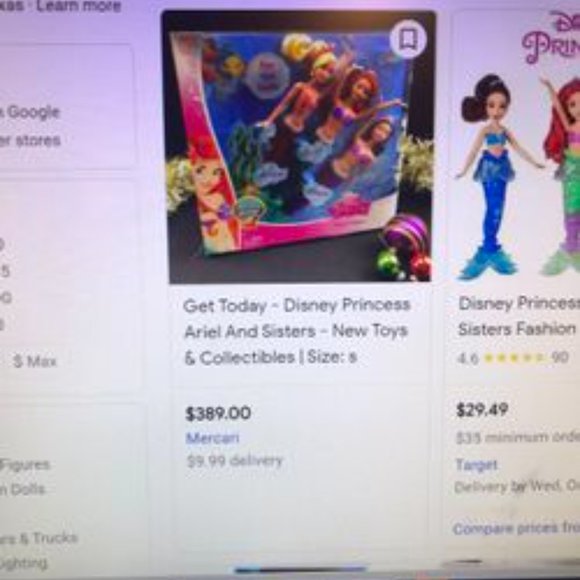Viewport: 580px width, 580px height.
Task: Save the Ariel And Sisters listing with bookmark icon
Action: coord(408,38)
